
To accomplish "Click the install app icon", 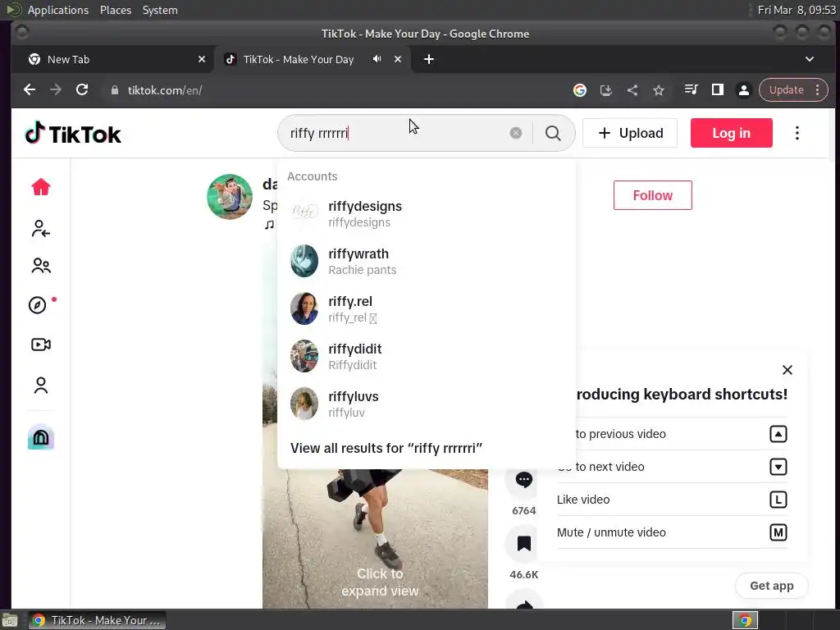I will pos(606,90).
